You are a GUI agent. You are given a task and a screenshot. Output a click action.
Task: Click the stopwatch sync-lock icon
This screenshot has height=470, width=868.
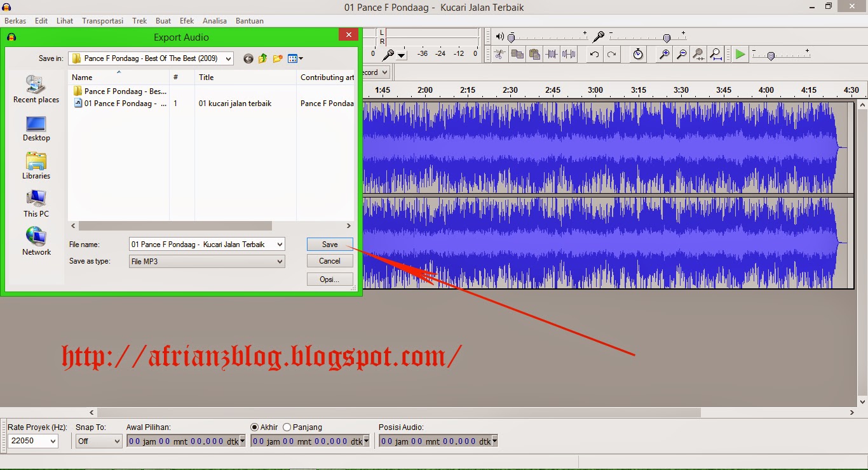[x=638, y=55]
